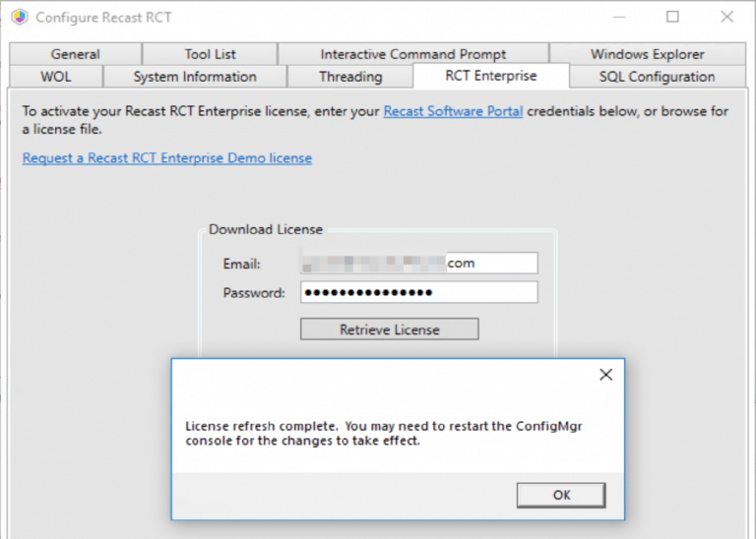Image resolution: width=756 pixels, height=539 pixels.
Task: Focus the Password input field
Action: point(419,292)
